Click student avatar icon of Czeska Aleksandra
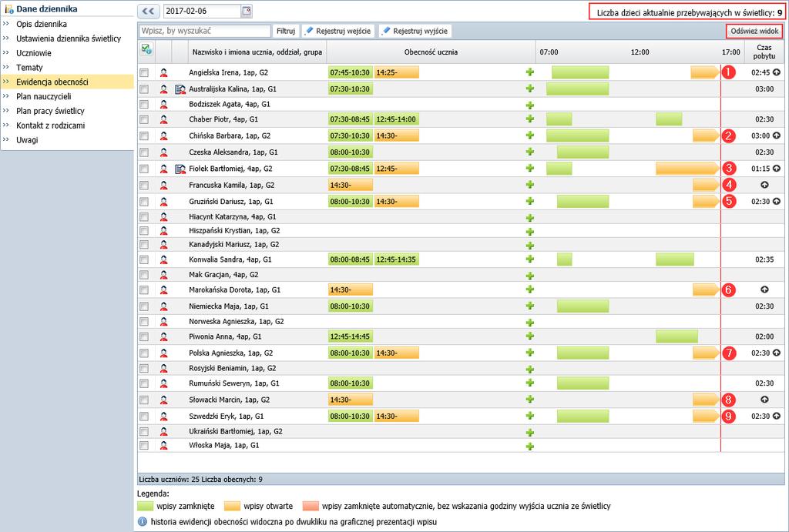The image size is (789, 532). coord(163,152)
